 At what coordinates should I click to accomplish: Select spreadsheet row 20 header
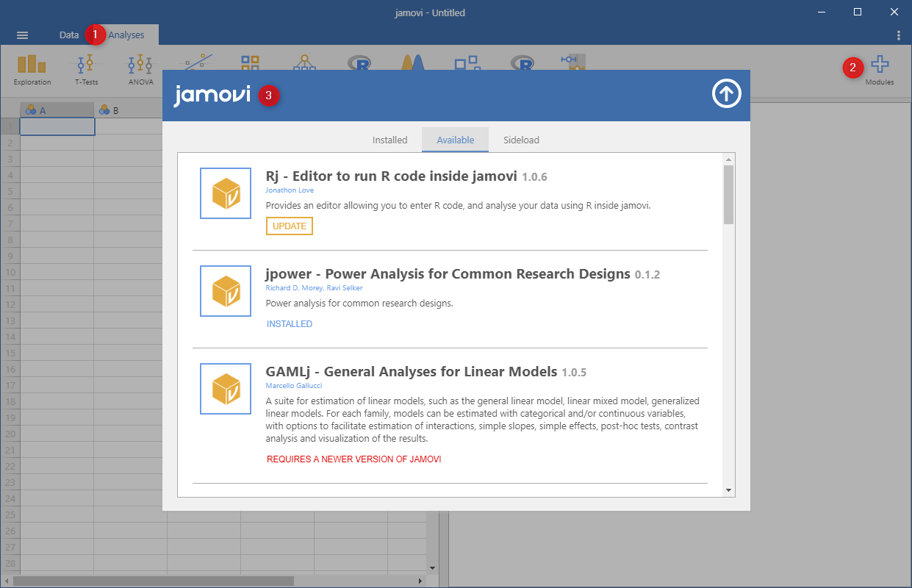click(10, 434)
